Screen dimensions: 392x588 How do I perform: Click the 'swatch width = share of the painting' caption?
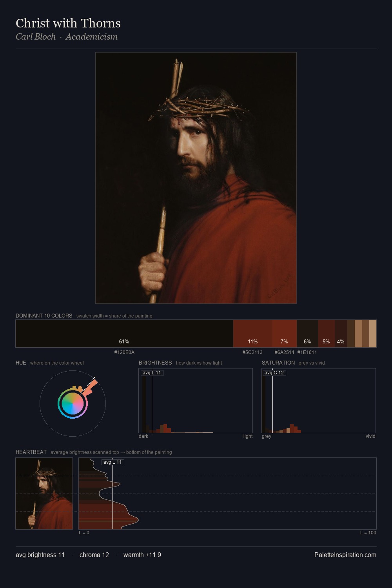pos(114,316)
